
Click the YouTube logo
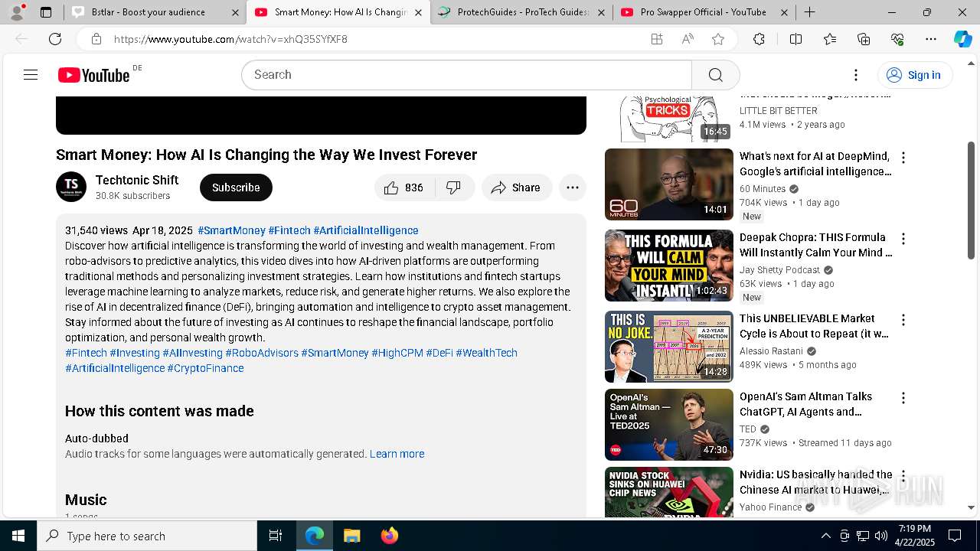click(x=93, y=75)
